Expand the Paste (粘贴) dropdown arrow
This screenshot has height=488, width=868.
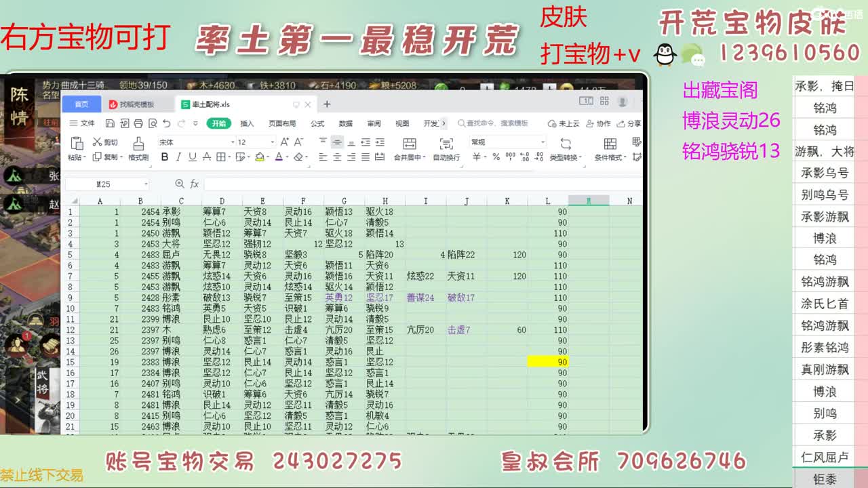[85, 157]
